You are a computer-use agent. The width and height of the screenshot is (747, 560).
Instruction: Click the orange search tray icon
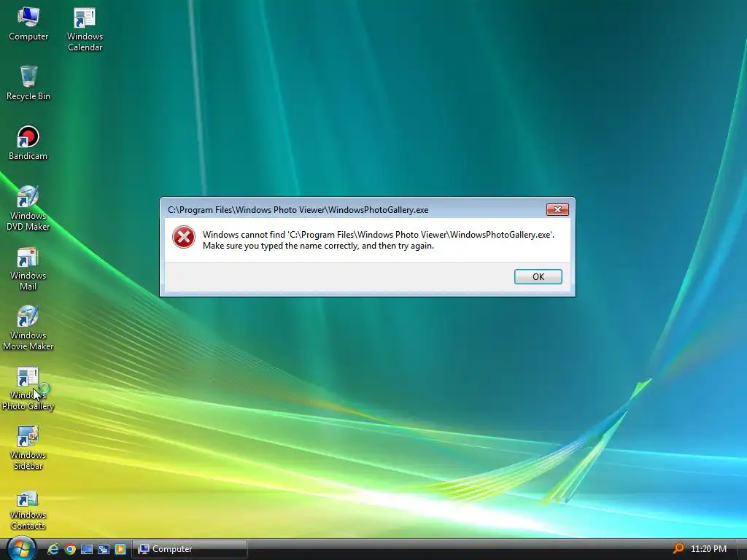[x=678, y=548]
